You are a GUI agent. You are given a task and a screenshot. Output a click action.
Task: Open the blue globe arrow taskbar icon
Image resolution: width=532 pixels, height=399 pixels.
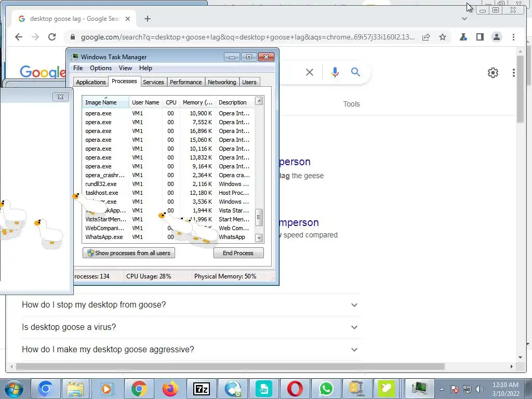233,389
